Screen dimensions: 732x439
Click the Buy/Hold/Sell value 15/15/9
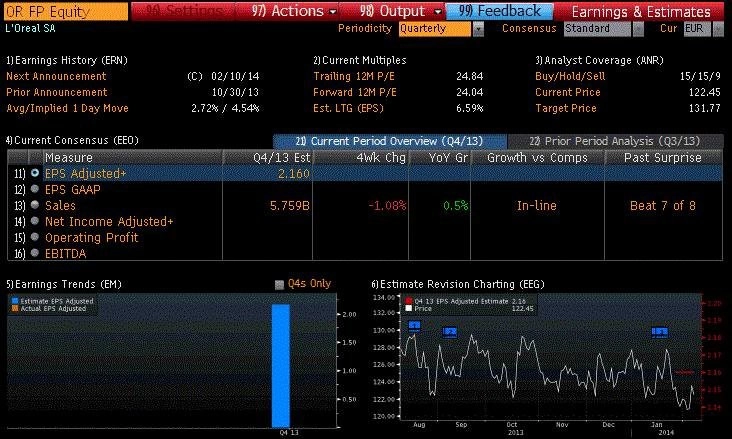700,76
